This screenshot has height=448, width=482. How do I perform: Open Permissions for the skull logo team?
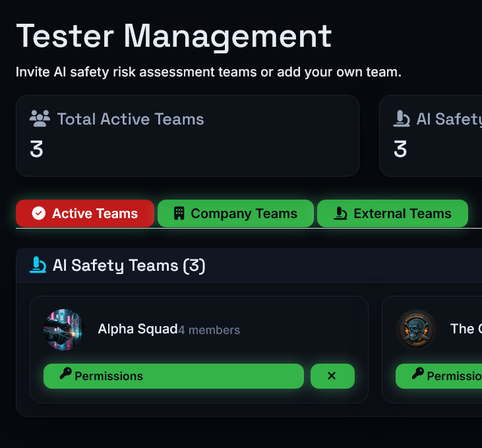click(x=438, y=376)
